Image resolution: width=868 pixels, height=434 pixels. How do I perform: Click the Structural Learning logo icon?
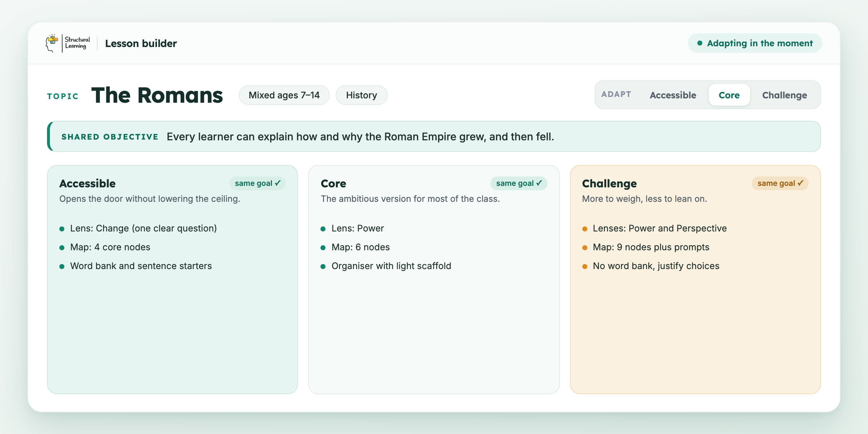tap(68, 43)
